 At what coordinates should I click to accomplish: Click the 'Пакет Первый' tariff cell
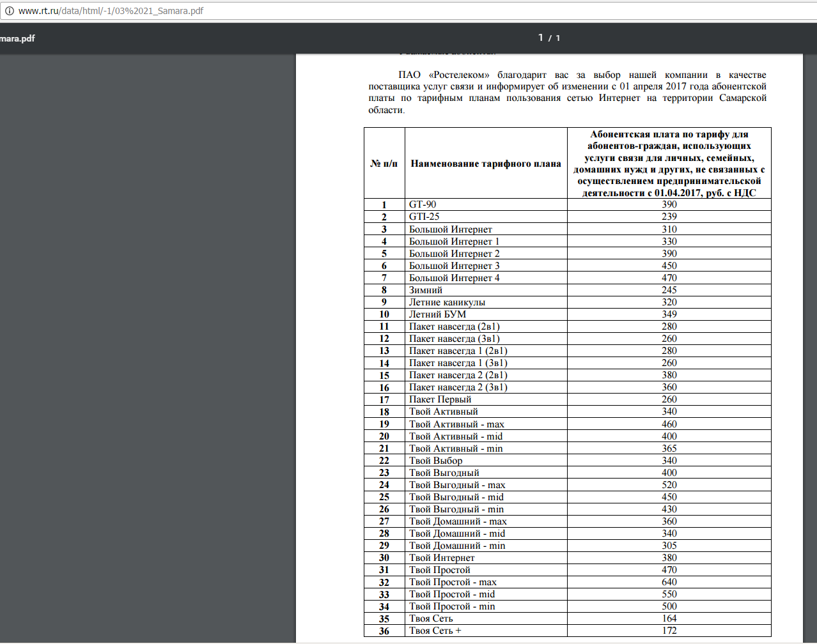[440, 399]
